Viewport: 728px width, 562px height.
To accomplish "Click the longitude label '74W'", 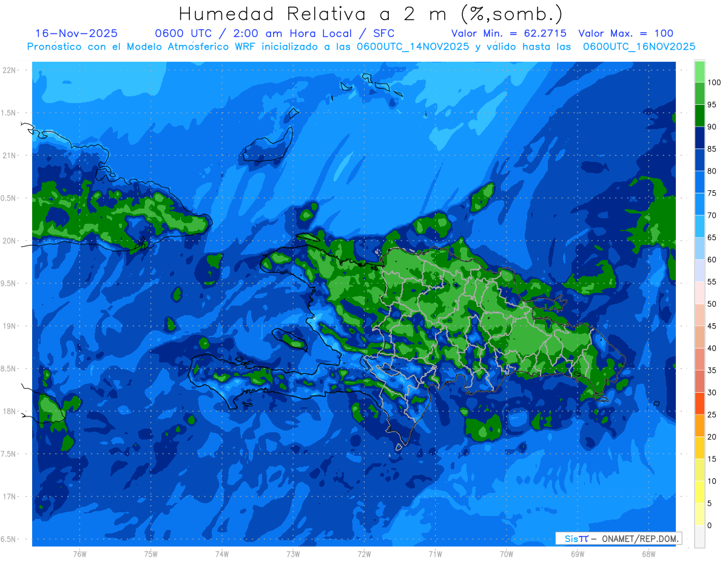I will (x=222, y=554).
